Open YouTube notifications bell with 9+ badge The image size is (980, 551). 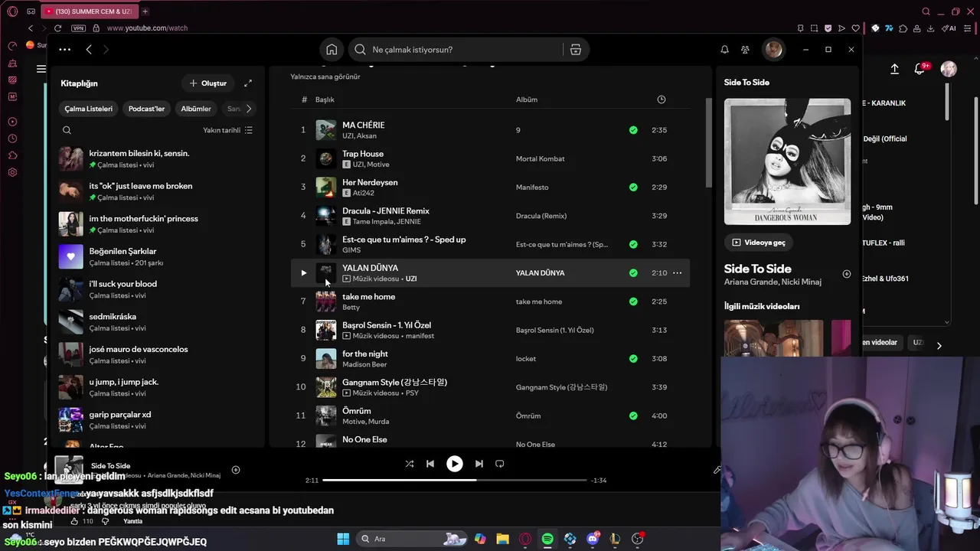coord(921,69)
